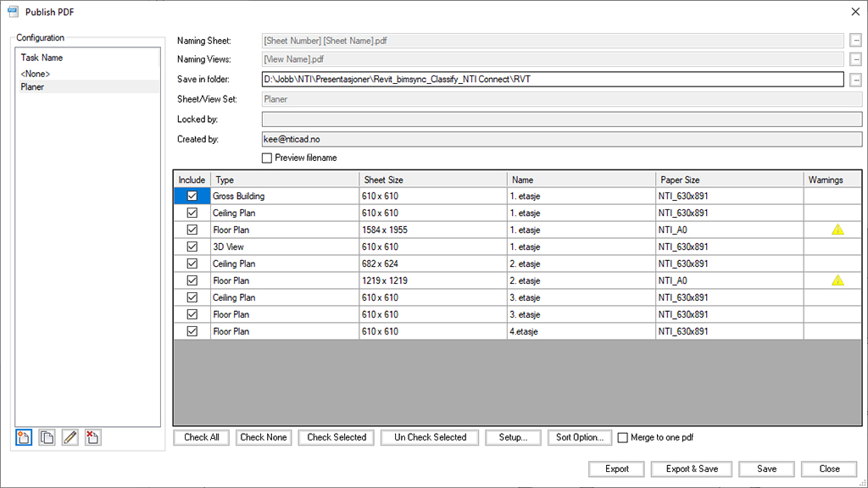Click the new task configuration icon
Viewport: 868px width, 488px height.
(x=24, y=437)
